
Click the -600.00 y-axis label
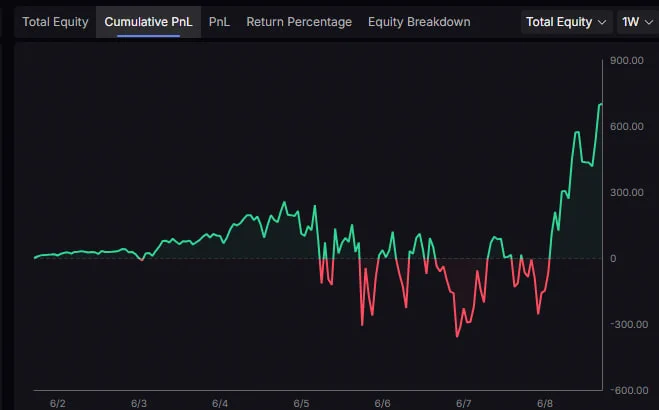(x=629, y=390)
